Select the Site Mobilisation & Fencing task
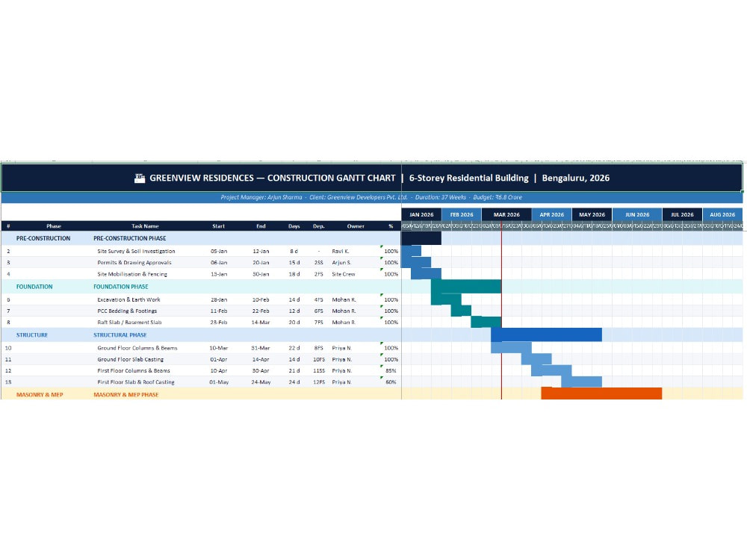This screenshot has width=747, height=560. [x=132, y=274]
